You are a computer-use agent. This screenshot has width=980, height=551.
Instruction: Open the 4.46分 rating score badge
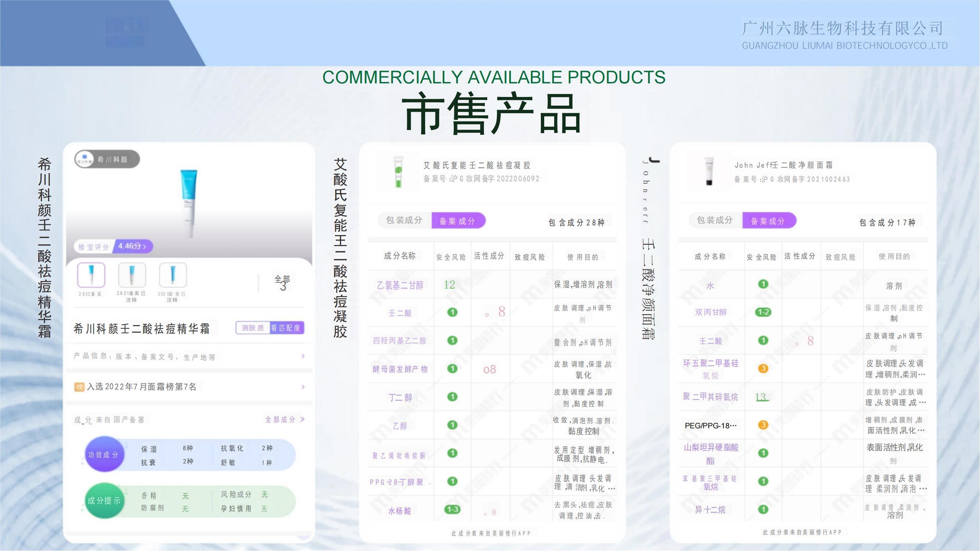133,246
